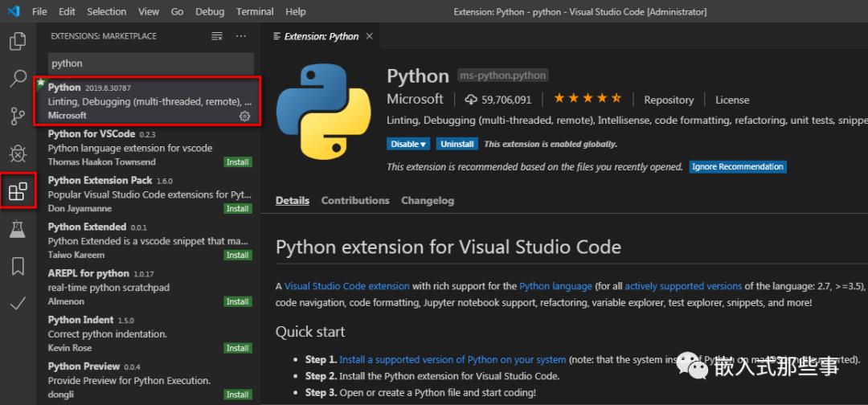The image size is (868, 405).
Task: Open the License link
Action: (732, 100)
